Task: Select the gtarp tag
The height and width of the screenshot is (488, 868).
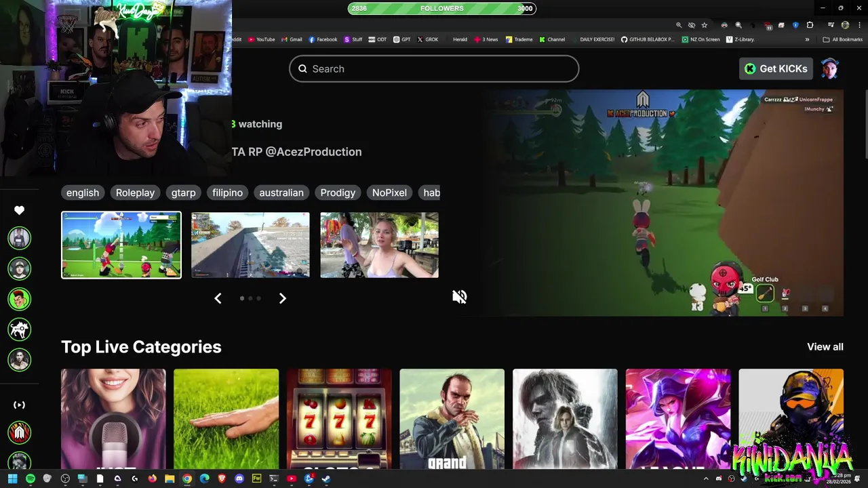Action: [x=183, y=192]
